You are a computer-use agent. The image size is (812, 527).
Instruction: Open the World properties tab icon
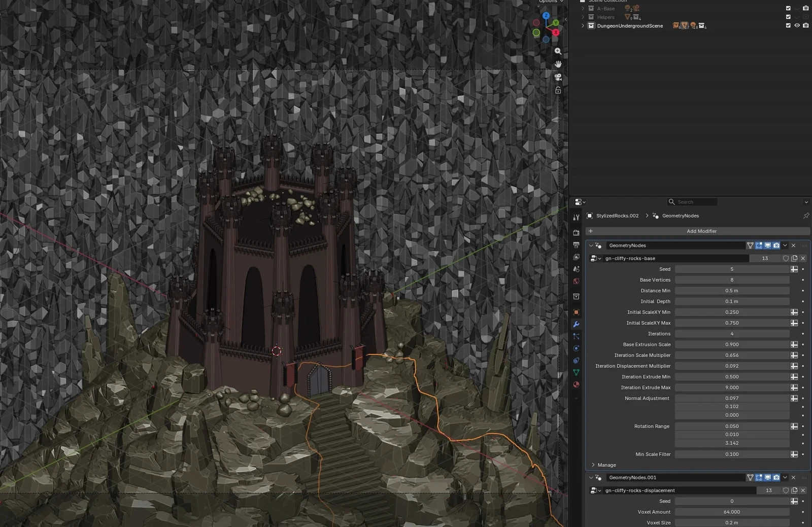click(576, 282)
